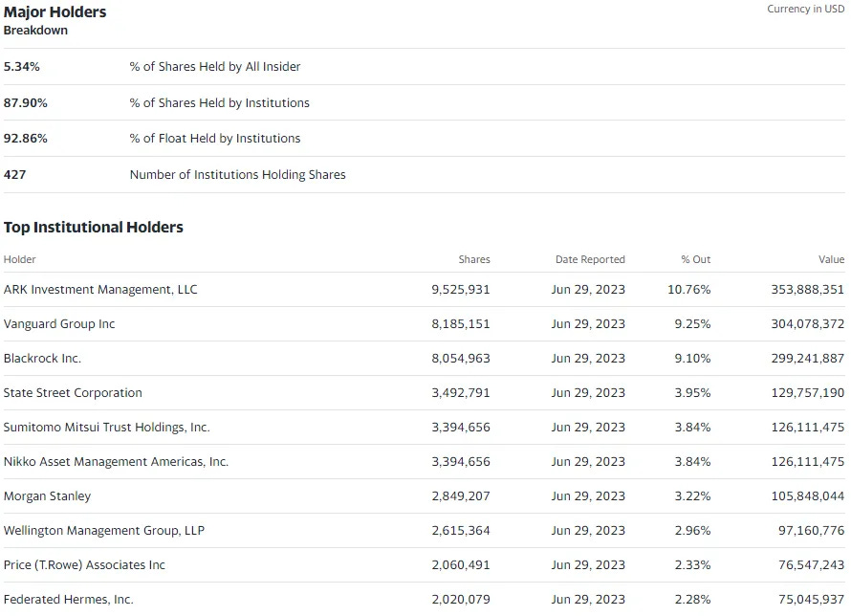Screen dimensions: 851x616
Task: Click the 3.95% out value
Action: click(692, 393)
